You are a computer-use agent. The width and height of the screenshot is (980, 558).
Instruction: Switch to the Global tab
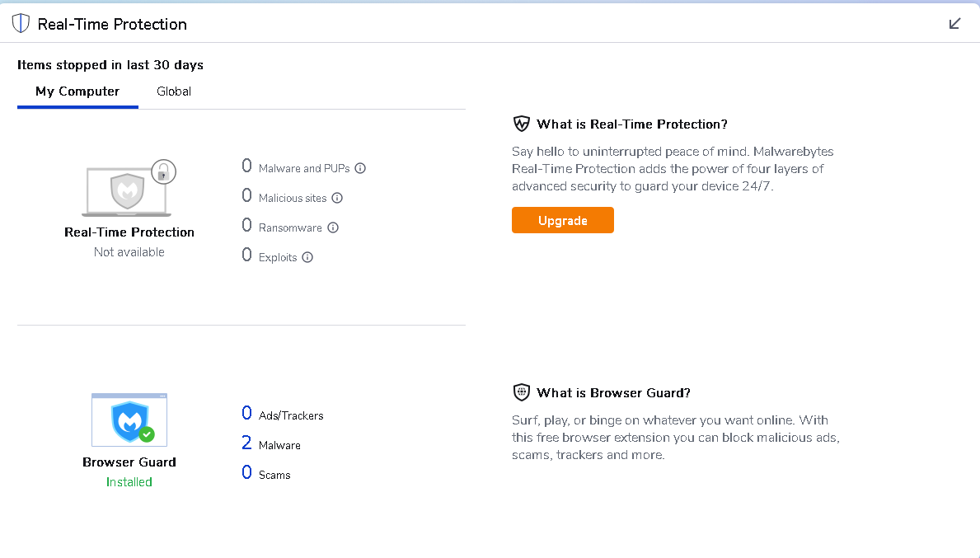[x=174, y=91]
